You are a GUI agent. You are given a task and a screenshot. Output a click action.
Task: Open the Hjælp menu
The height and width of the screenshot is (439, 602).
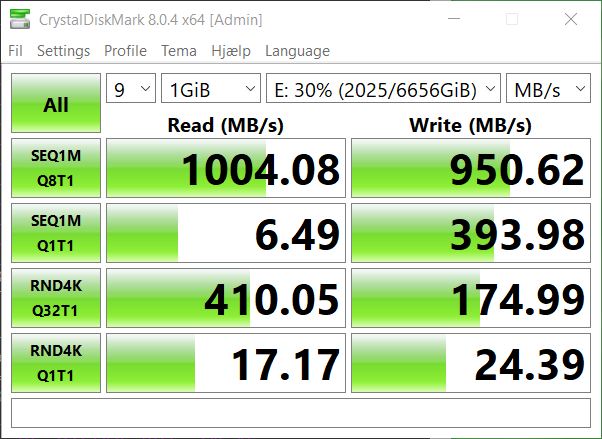coord(231,51)
